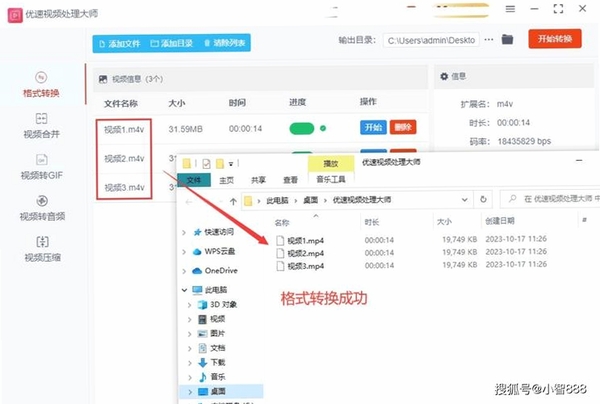Screen dimensions: 600x404
Task: Open the address bar history dropdown
Action: coord(465,200)
